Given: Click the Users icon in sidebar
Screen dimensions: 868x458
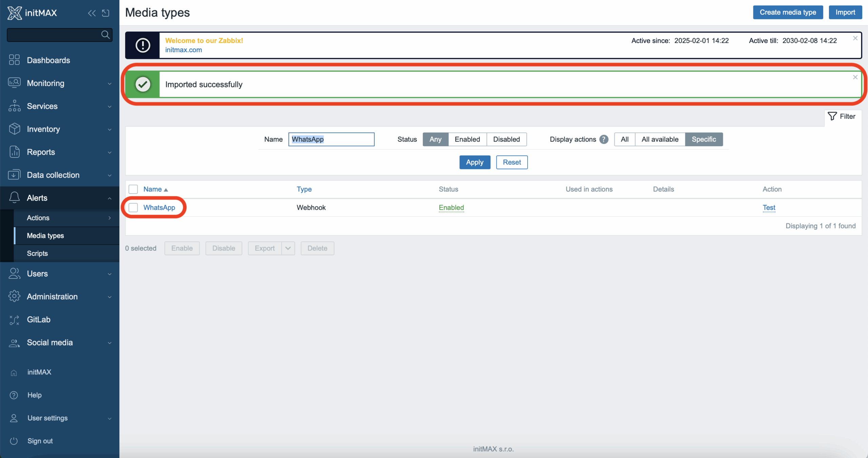Looking at the screenshot, I should [x=14, y=273].
